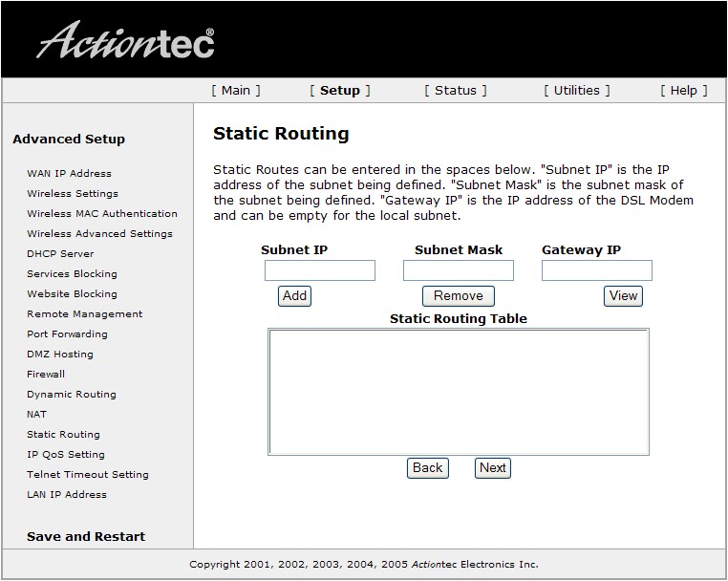Focus the Gateway IP text box
Screen dimensions: 728x581
pyautogui.click(x=597, y=270)
